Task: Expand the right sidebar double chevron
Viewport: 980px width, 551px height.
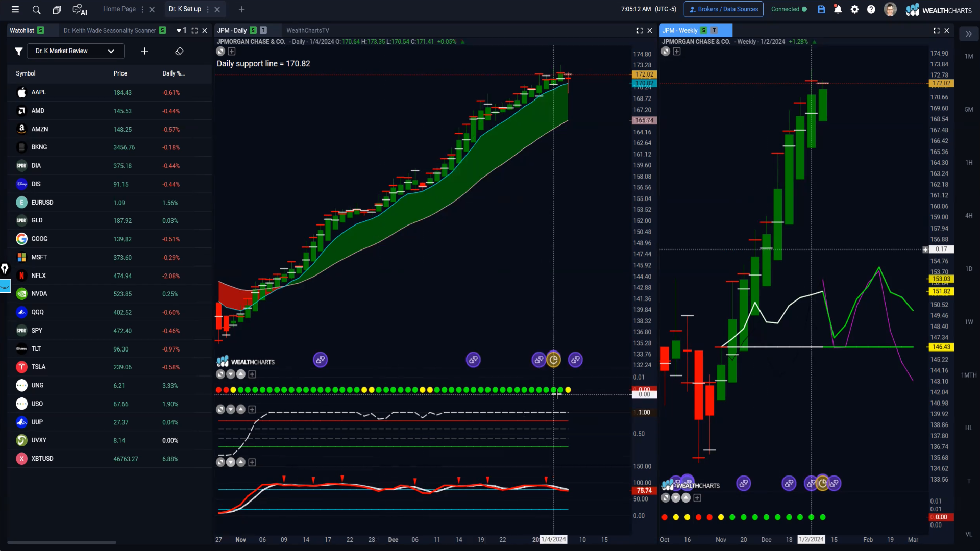Action: point(968,34)
